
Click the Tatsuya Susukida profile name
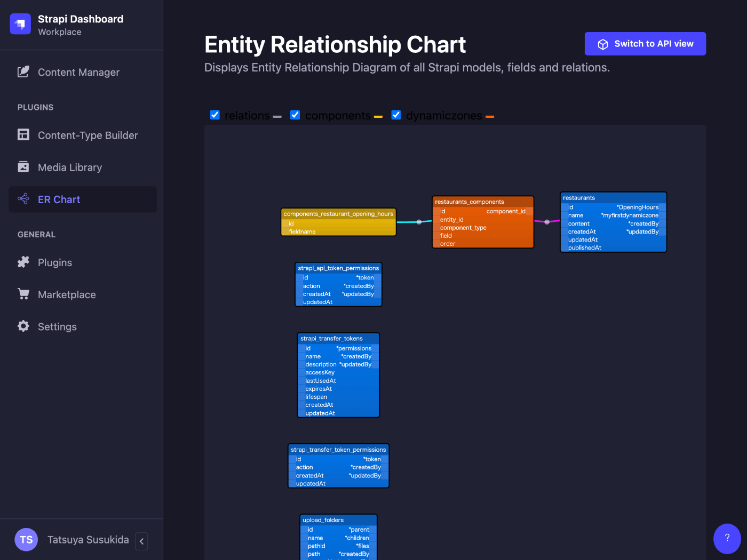click(x=88, y=540)
